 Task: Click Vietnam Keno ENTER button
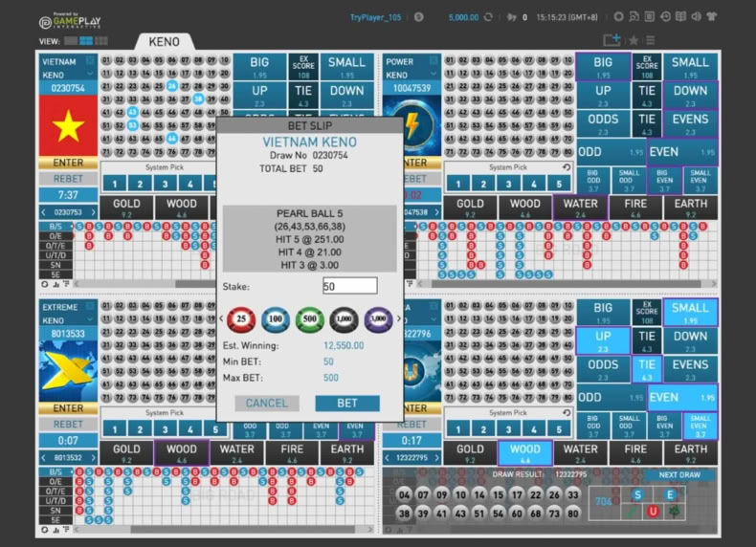[x=68, y=163]
